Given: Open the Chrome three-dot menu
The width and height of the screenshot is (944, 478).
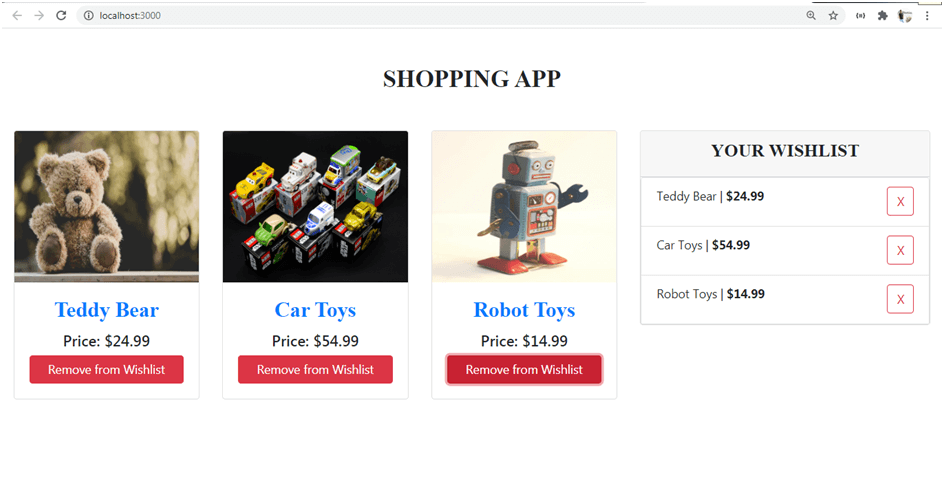Looking at the screenshot, I should coord(927,16).
